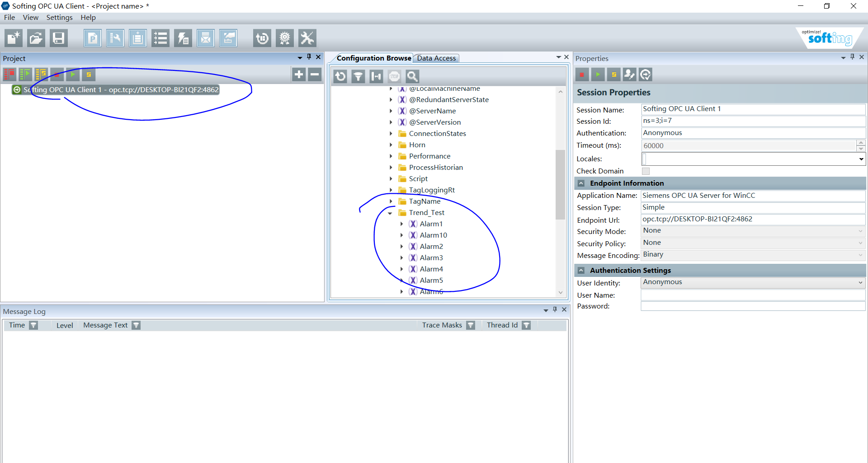Click red stop icon in Project panel
This screenshot has height=463, width=868.
pyautogui.click(x=57, y=75)
